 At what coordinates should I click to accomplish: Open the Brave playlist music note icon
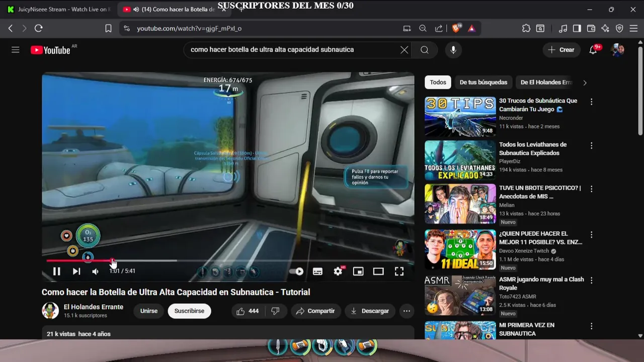[563, 29]
